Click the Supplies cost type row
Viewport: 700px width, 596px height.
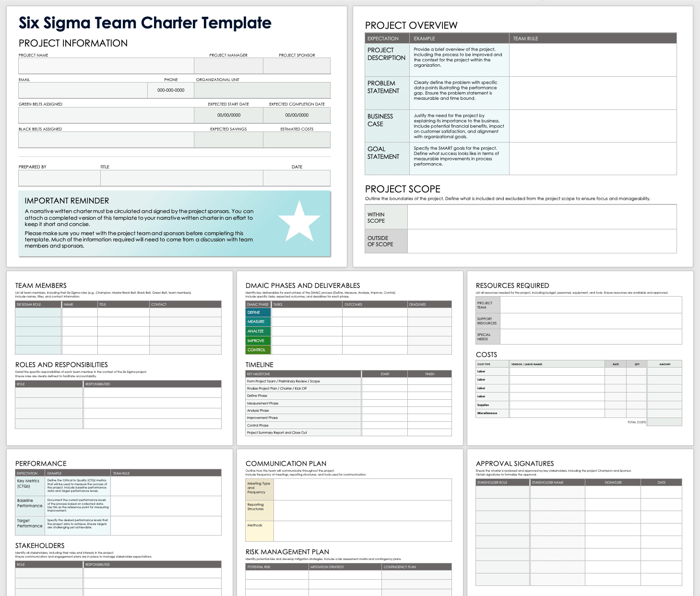coord(579,405)
